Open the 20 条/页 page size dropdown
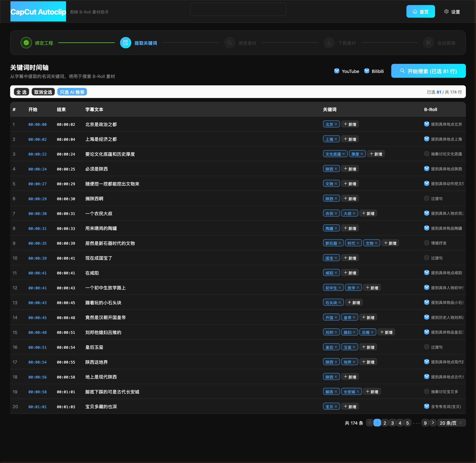The width and height of the screenshot is (476, 463). pyautogui.click(x=451, y=423)
